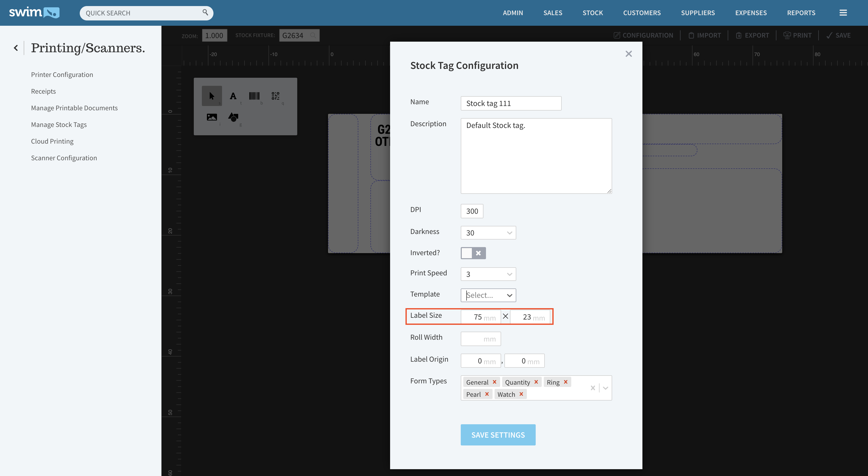Screen dimensions: 868x476
Task: Remove the General form type tag
Action: point(494,382)
